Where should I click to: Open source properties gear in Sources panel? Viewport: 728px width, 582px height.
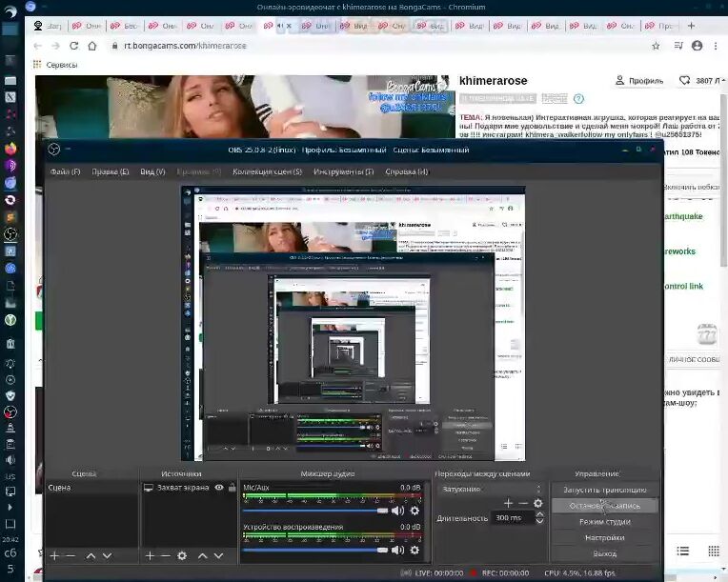[x=182, y=555]
